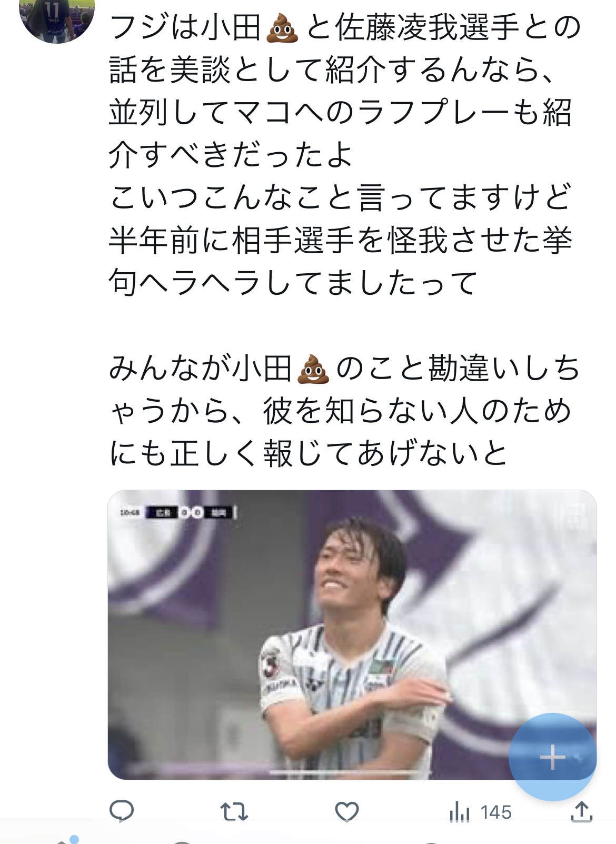The image size is (616, 844).
Task: Like the tweet with the heart icon
Action: tap(346, 811)
